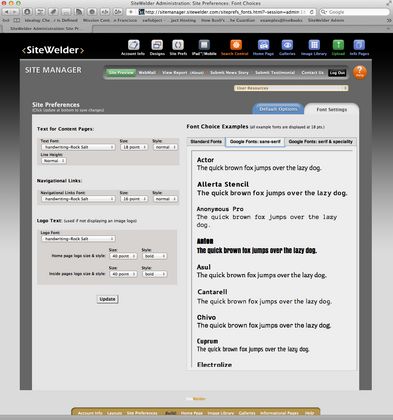
Task: Click the Log Out button
Action: tap(337, 73)
